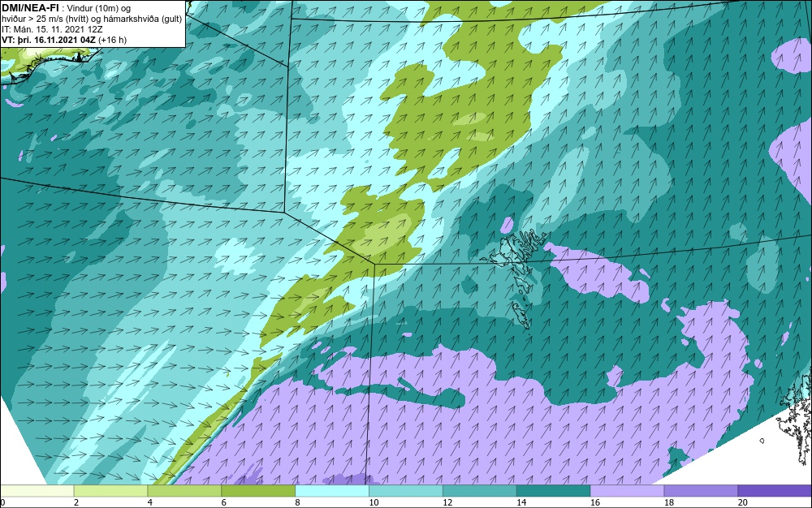Click the legend value label "8"
Viewport: 812px width, 508px height.
click(297, 502)
